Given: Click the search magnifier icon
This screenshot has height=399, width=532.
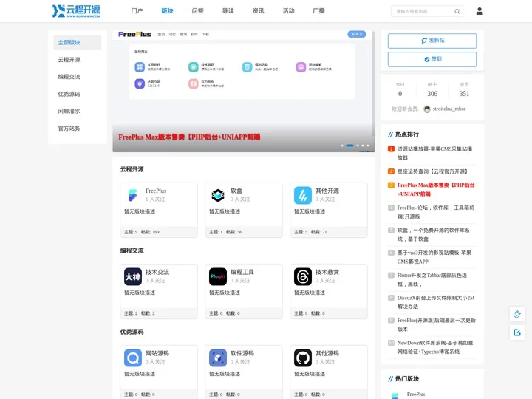Looking at the screenshot, I should (x=457, y=11).
